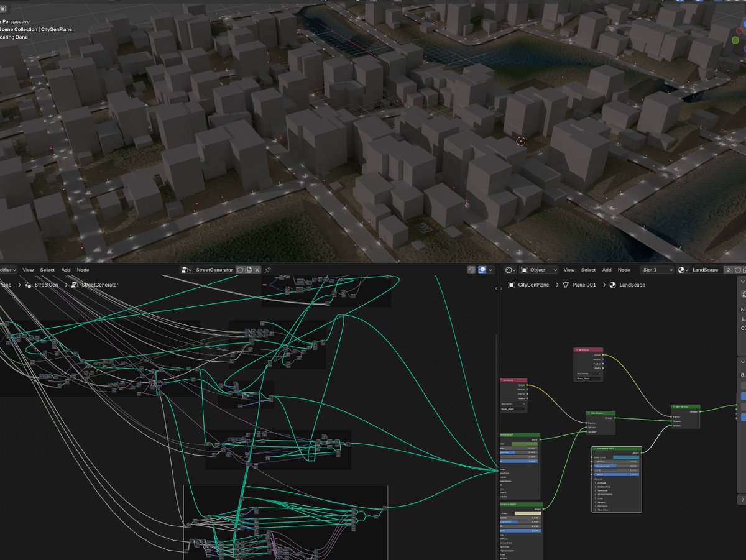This screenshot has height=560, width=746.
Task: Open the geometry node tree browse dropdown
Action: (186, 270)
